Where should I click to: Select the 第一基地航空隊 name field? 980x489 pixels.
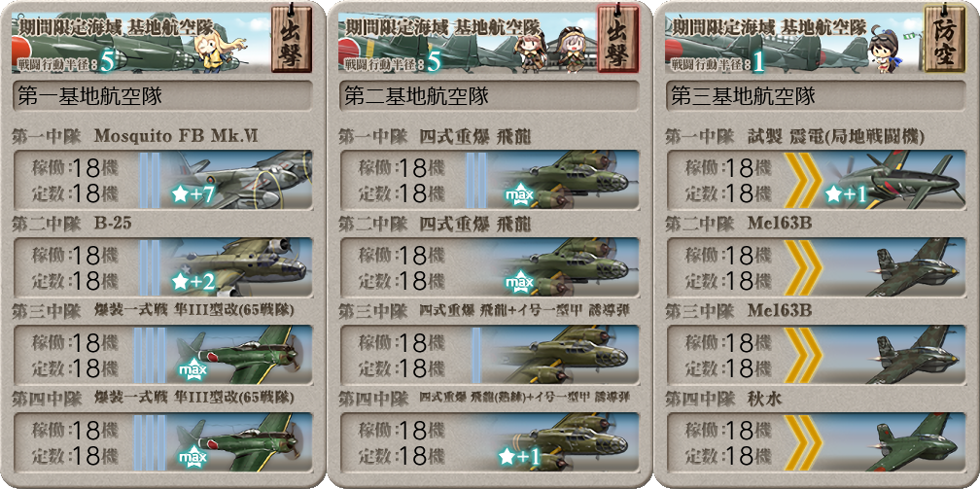[162, 96]
